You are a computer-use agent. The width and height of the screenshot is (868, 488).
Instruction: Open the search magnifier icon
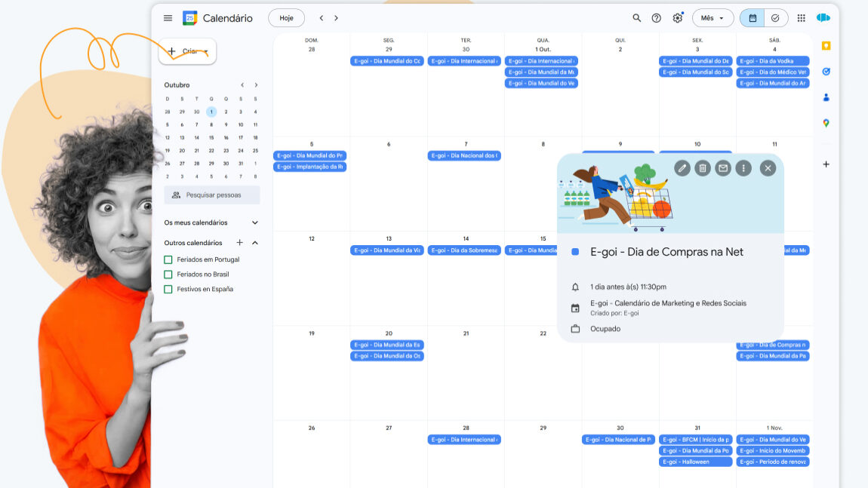click(x=637, y=18)
